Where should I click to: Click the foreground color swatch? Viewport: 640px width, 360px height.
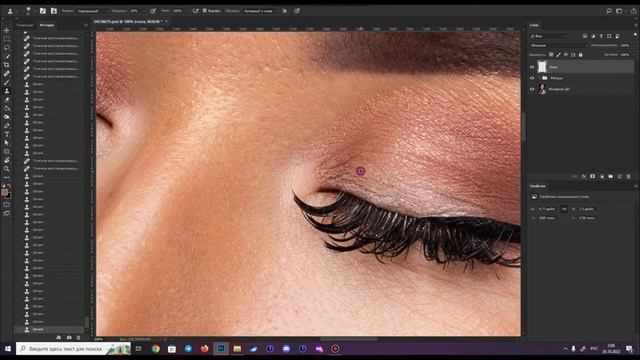[x=4, y=192]
